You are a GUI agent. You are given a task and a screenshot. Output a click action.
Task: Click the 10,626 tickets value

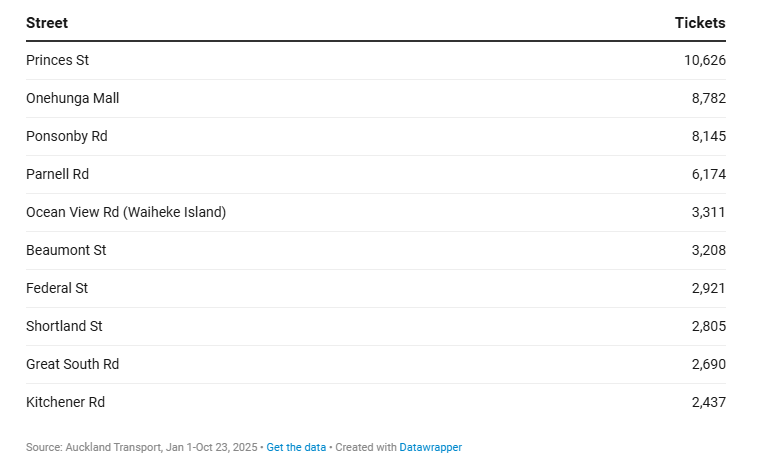[704, 60]
